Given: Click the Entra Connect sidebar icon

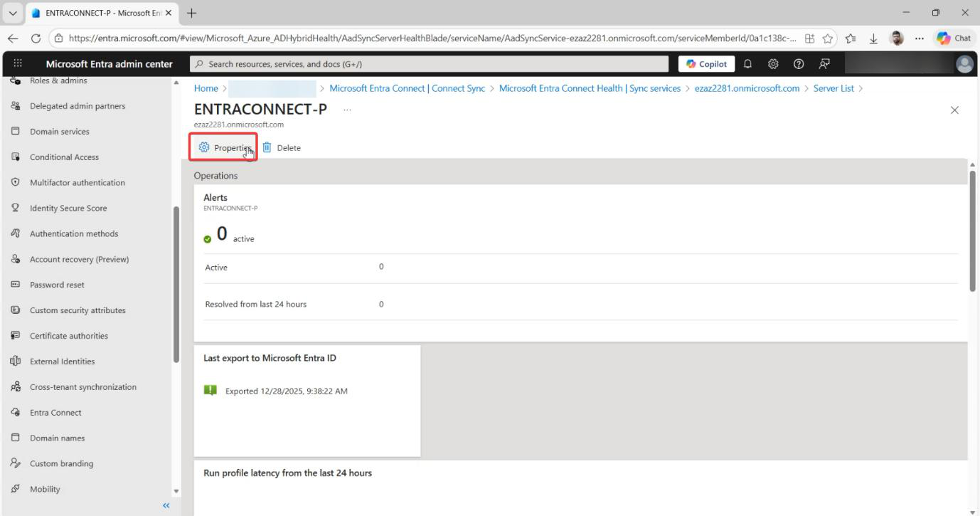Looking at the screenshot, I should tap(15, 413).
